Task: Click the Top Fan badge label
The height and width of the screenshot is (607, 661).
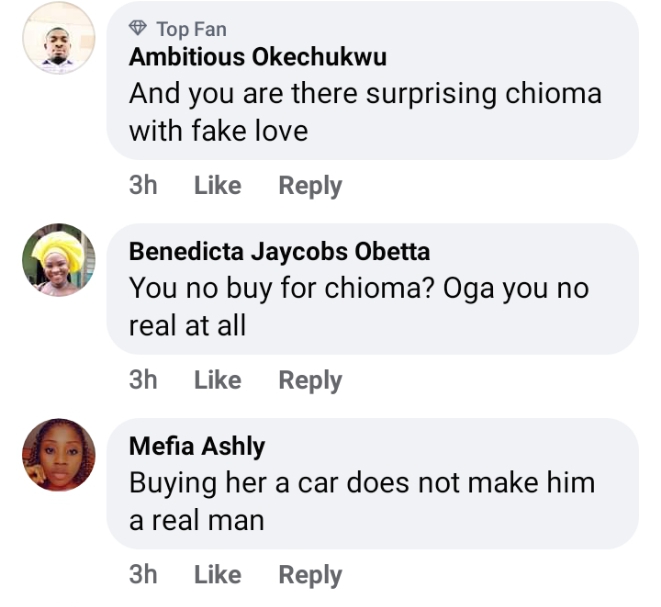Action: [191, 29]
